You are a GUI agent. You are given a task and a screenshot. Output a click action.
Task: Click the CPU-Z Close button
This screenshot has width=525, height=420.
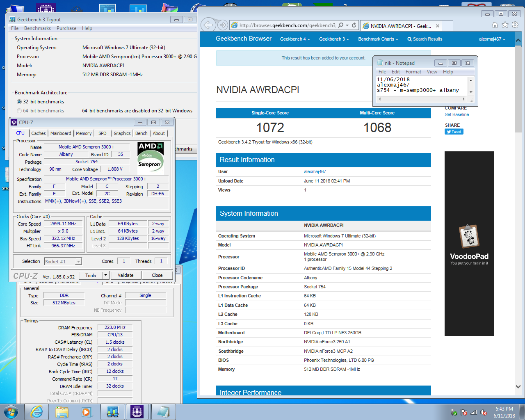click(157, 275)
